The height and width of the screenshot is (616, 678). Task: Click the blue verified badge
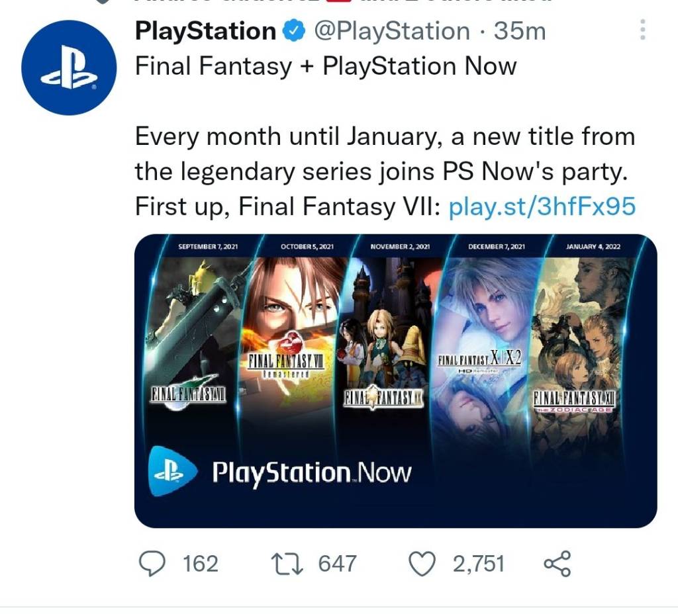click(293, 31)
